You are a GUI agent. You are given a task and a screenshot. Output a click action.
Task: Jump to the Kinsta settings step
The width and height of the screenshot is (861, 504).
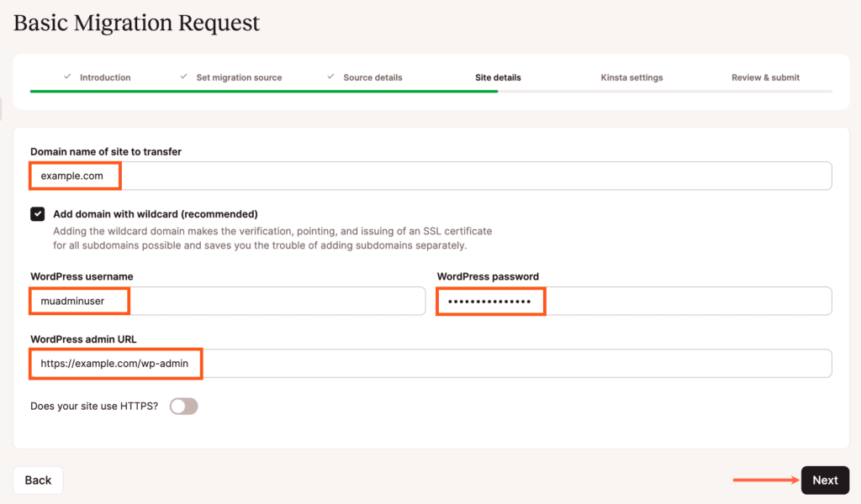coord(631,77)
